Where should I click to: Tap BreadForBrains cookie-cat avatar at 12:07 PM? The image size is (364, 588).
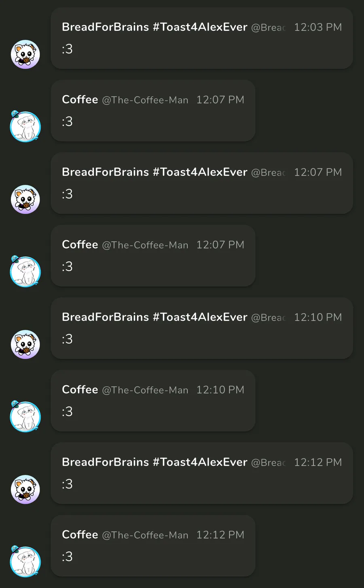coord(25,199)
